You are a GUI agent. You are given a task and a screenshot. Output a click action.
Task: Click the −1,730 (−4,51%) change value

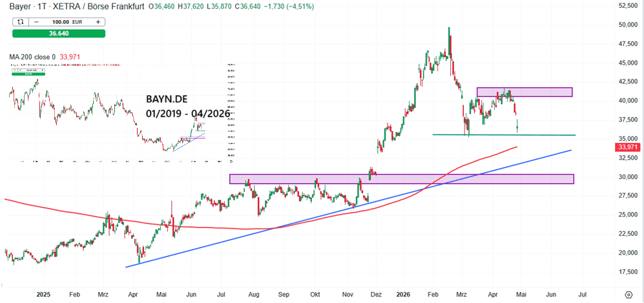[x=289, y=6]
